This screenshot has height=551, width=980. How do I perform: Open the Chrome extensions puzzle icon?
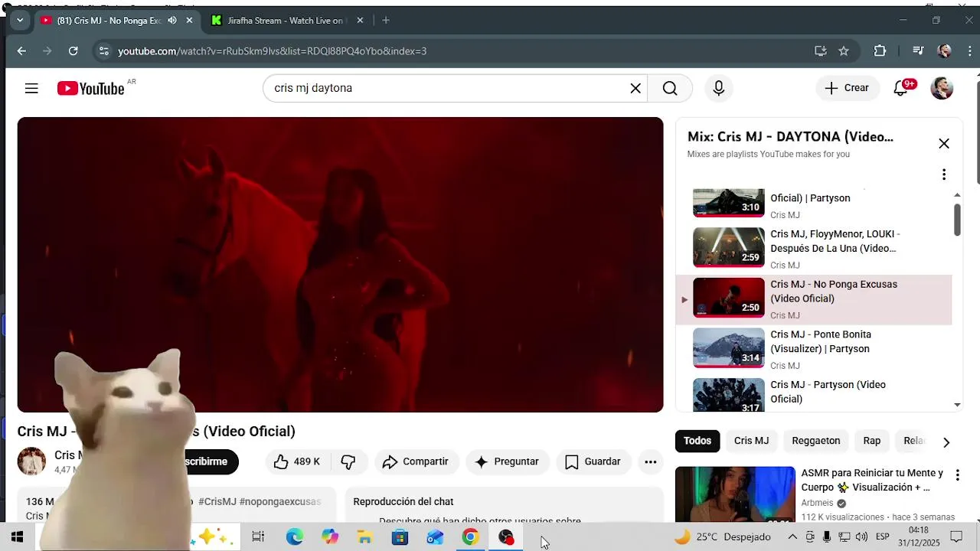pyautogui.click(x=880, y=51)
